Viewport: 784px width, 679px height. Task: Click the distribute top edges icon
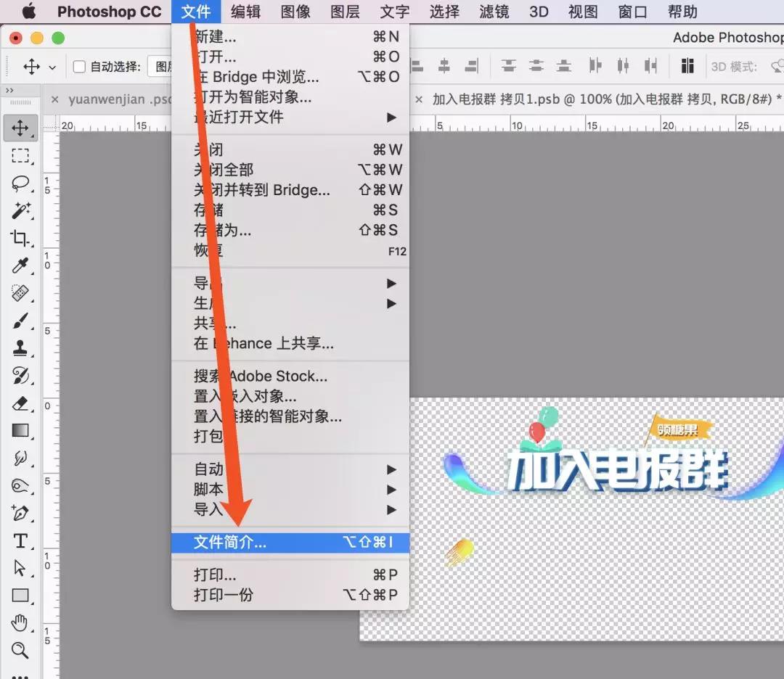508,66
